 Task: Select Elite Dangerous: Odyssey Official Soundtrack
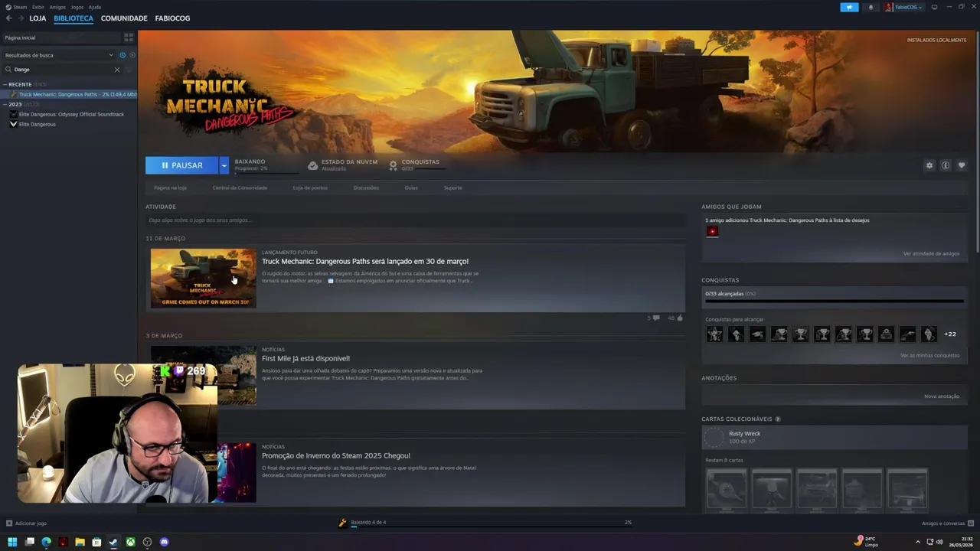71,114
